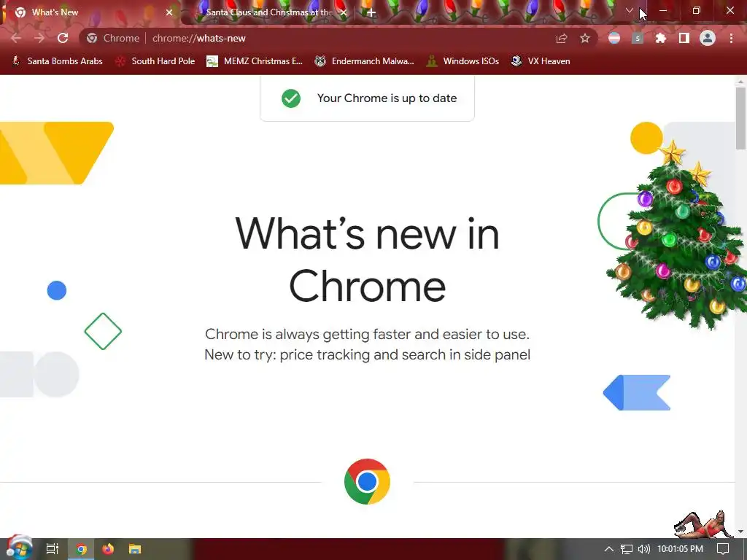
Task: Click the scrollbar down arrow
Action: [740, 532]
